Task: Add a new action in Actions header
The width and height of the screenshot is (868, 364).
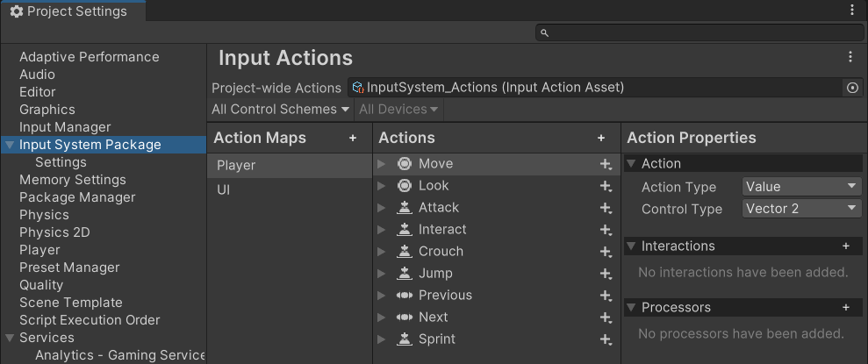Action: (601, 138)
